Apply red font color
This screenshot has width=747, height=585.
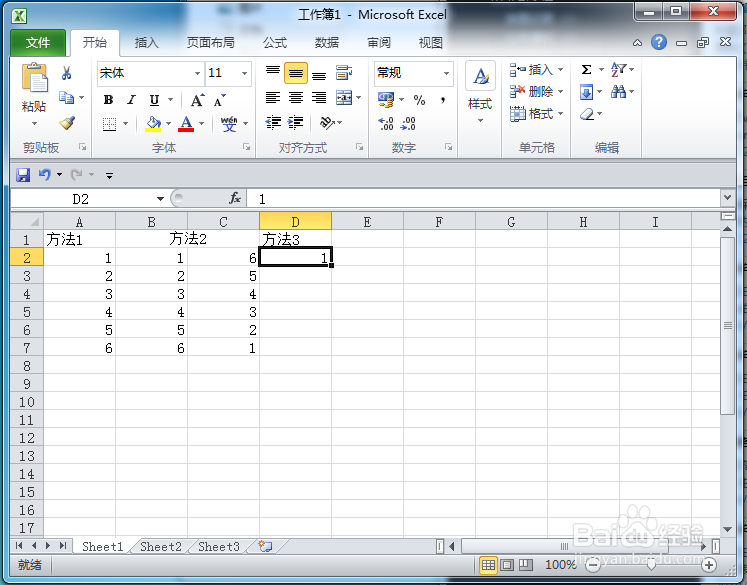pos(186,124)
